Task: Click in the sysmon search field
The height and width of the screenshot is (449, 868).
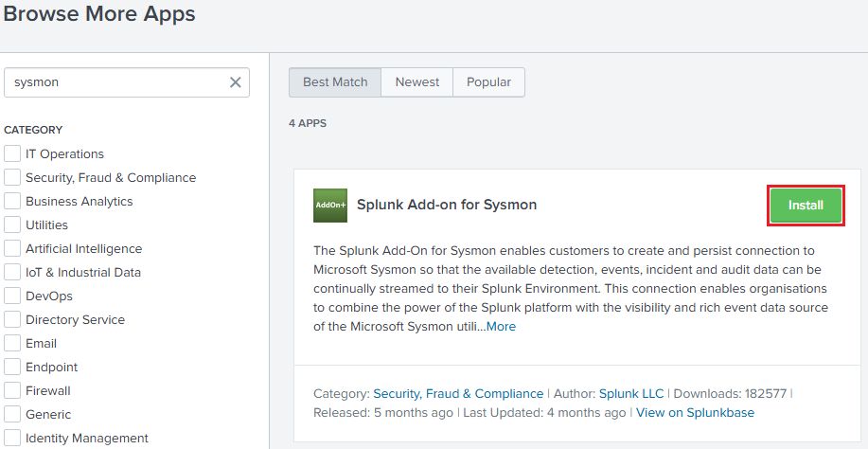Action: click(127, 82)
